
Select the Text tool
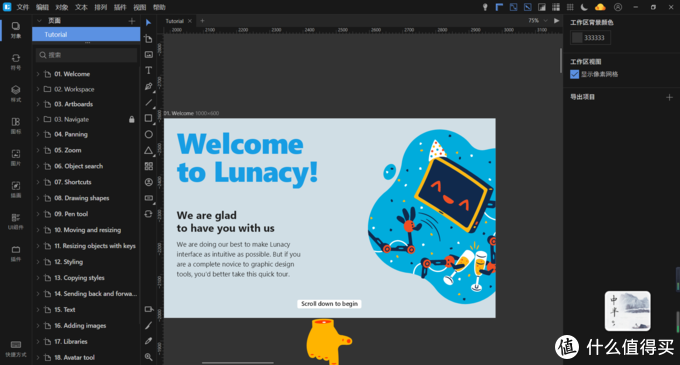[x=148, y=70]
